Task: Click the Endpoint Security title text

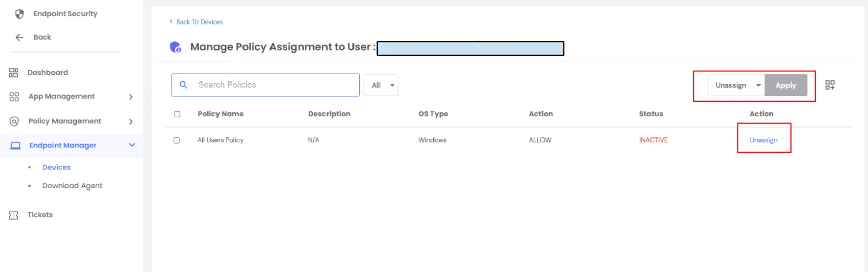Action: 65,14
